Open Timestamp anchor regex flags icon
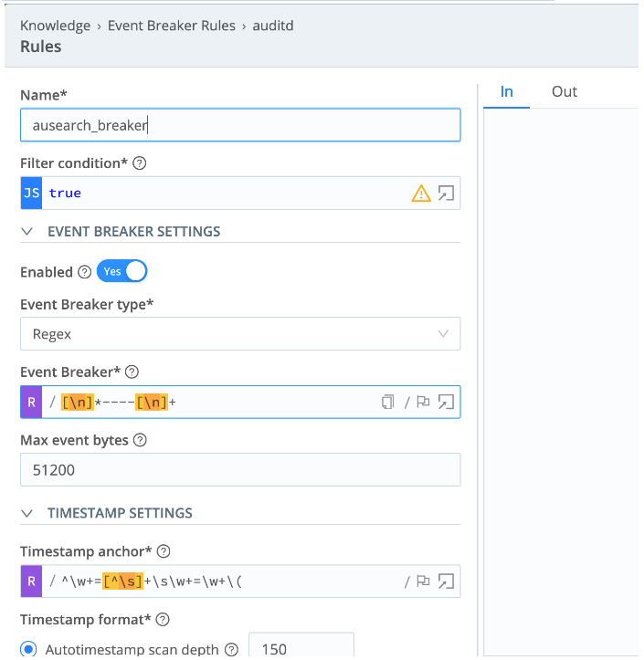The width and height of the screenshot is (644, 660). pos(422,581)
